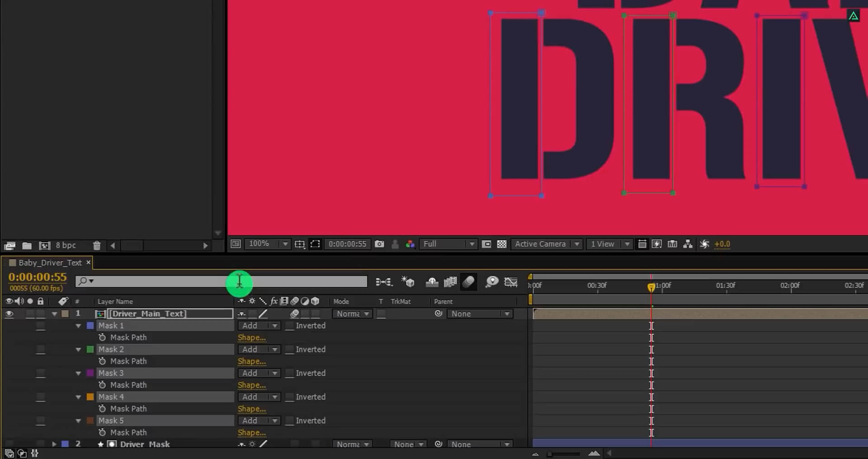Enable Frame Blending for all layers icon
The width and height of the screenshot is (868, 459).
pyautogui.click(x=450, y=282)
